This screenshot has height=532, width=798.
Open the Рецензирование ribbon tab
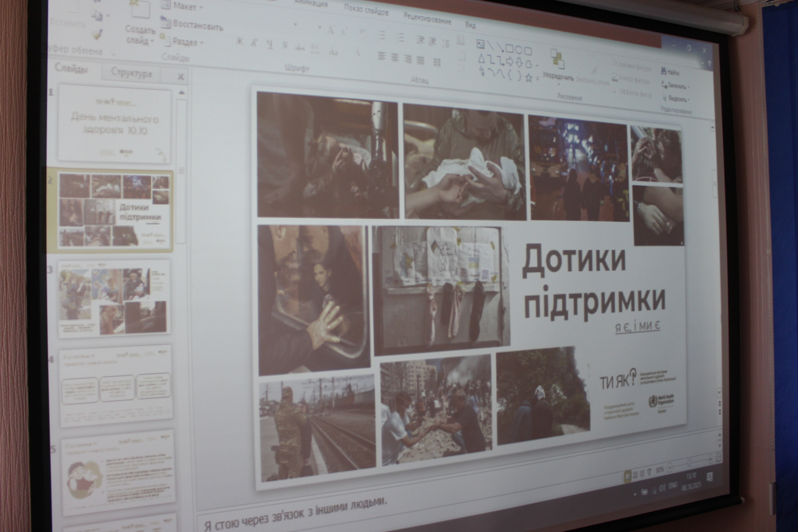[x=427, y=19]
